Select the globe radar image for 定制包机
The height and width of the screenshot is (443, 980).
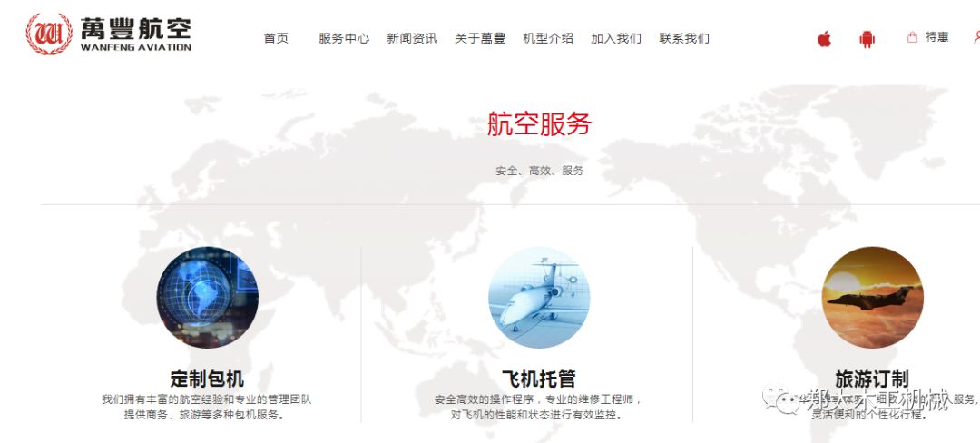(207, 298)
